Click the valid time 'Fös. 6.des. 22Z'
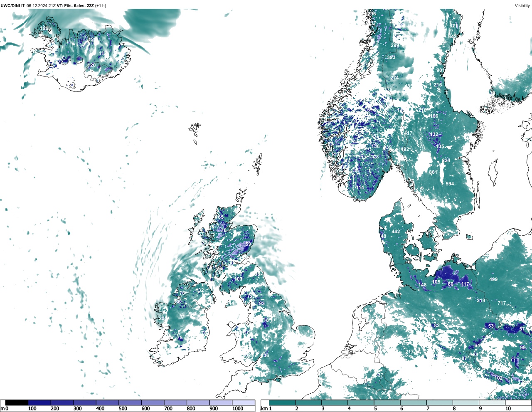The image size is (532, 412). point(79,5)
